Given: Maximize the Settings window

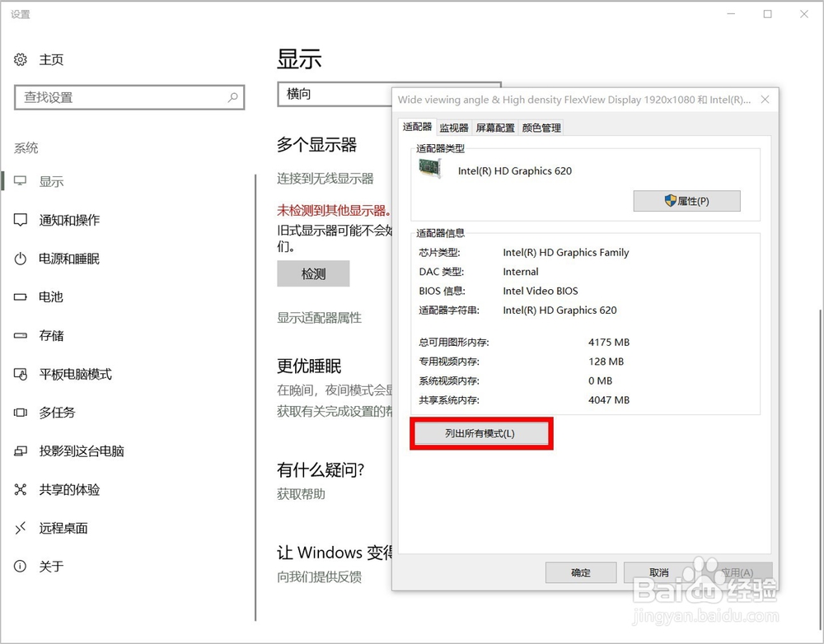Looking at the screenshot, I should coord(768,14).
